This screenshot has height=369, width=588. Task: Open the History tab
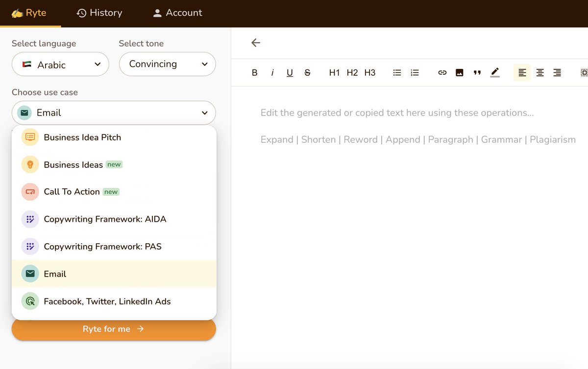pyautogui.click(x=99, y=13)
